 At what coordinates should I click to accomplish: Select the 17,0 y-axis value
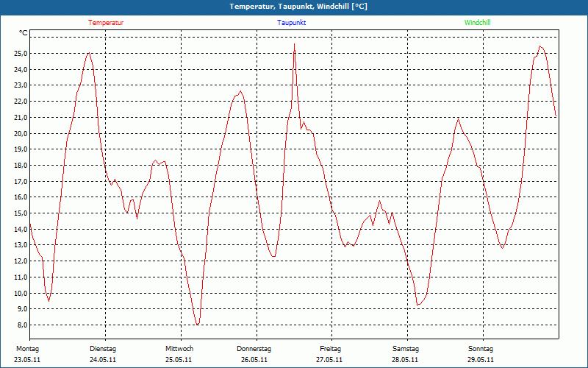21,181
